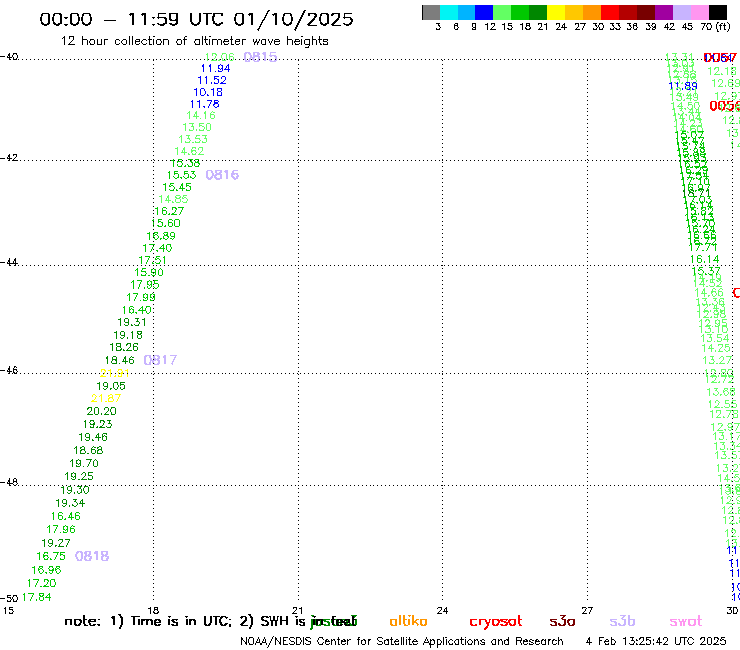Viewport: 740px width, 650px height.
Task: Click the dark red s3a legend label
Action: pyautogui.click(x=562, y=621)
